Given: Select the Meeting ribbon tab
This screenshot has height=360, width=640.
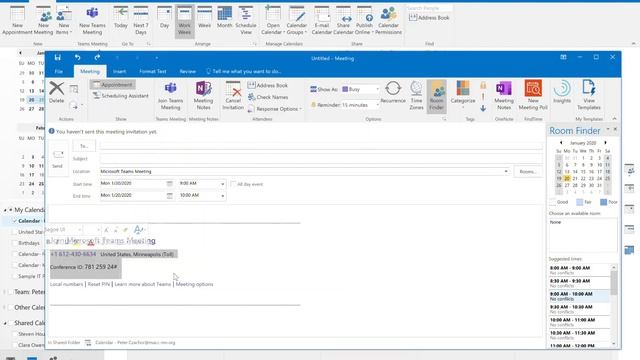Looking at the screenshot, I should click(x=90, y=71).
